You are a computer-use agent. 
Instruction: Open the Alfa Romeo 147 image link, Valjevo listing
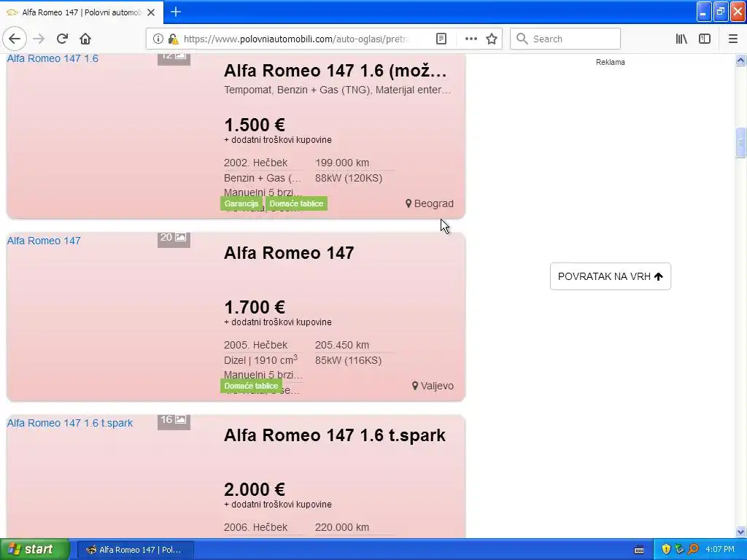(x=44, y=241)
